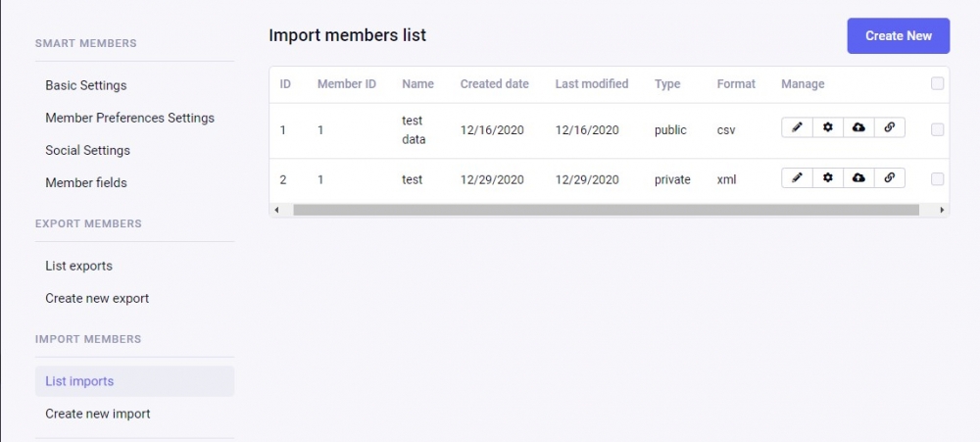Select List imports menu item
This screenshot has width=980, height=442.
pos(135,381)
